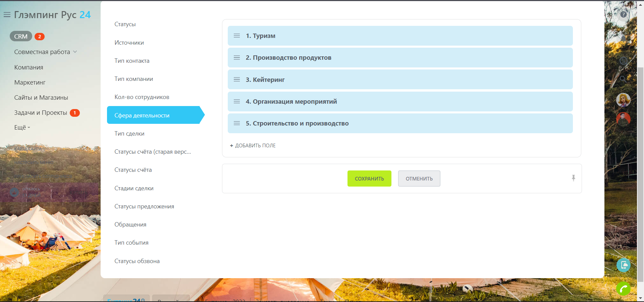Switch to Стадии сделки
Image resolution: width=644 pixels, height=302 pixels.
(134, 188)
